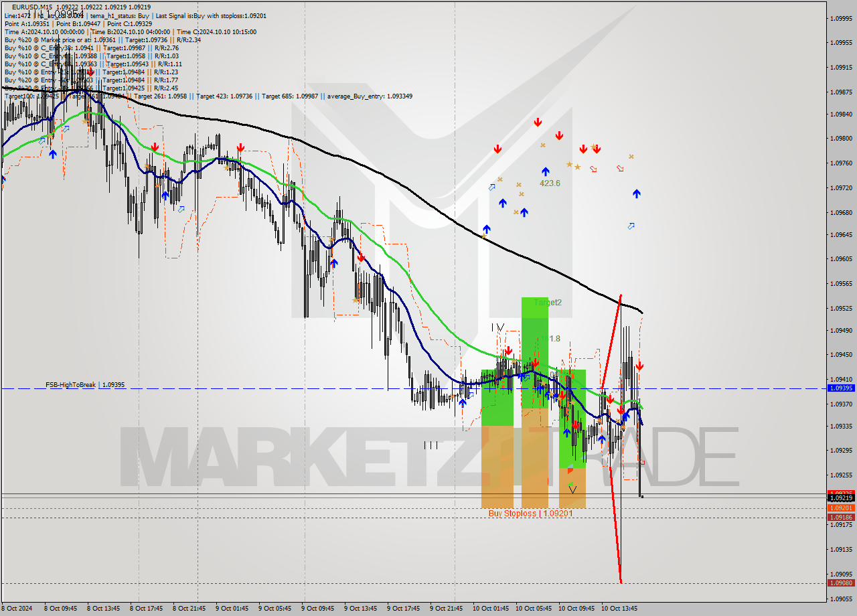Click the 1.09720 price axis label
This screenshot has height=616, width=857.
(841, 188)
